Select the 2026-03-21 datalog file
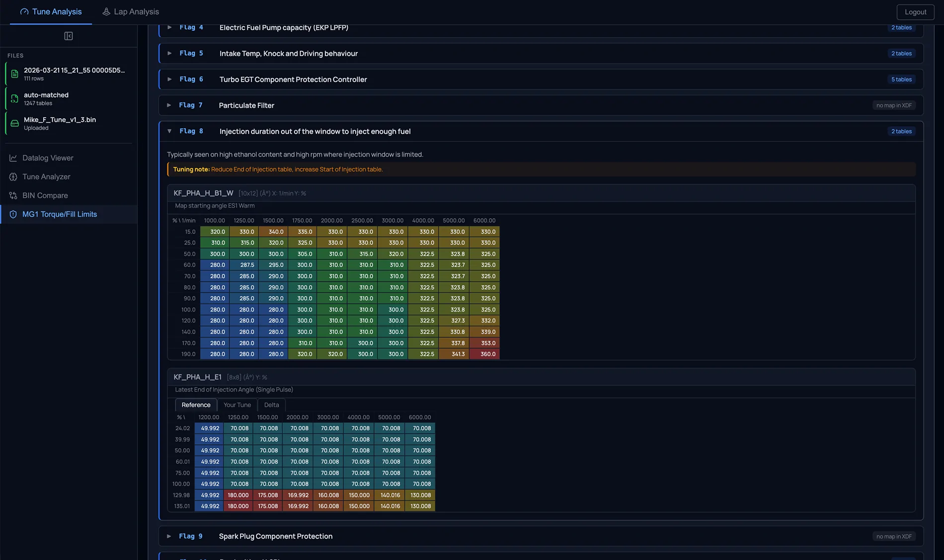This screenshot has width=944, height=560. 69,74
